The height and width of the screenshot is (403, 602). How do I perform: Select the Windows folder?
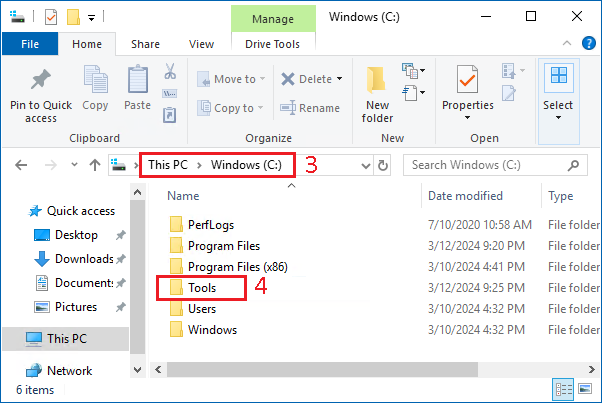[203, 330]
